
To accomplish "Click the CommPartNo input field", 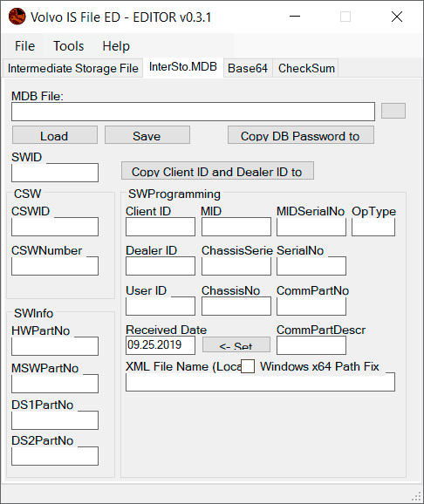I will [x=311, y=306].
